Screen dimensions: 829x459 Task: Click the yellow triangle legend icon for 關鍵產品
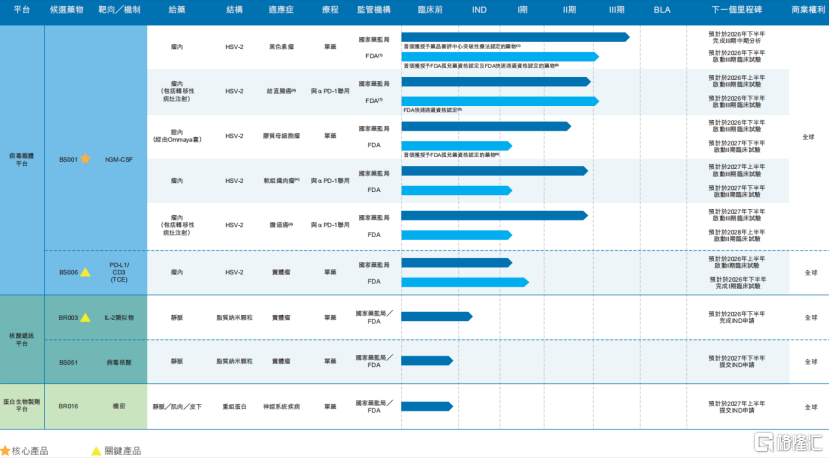click(x=96, y=451)
